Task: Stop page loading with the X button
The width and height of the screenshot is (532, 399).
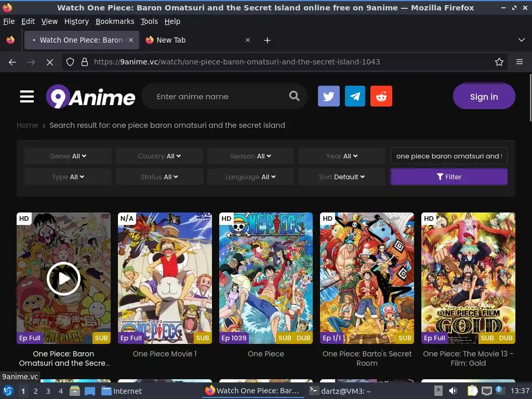Action: point(49,62)
